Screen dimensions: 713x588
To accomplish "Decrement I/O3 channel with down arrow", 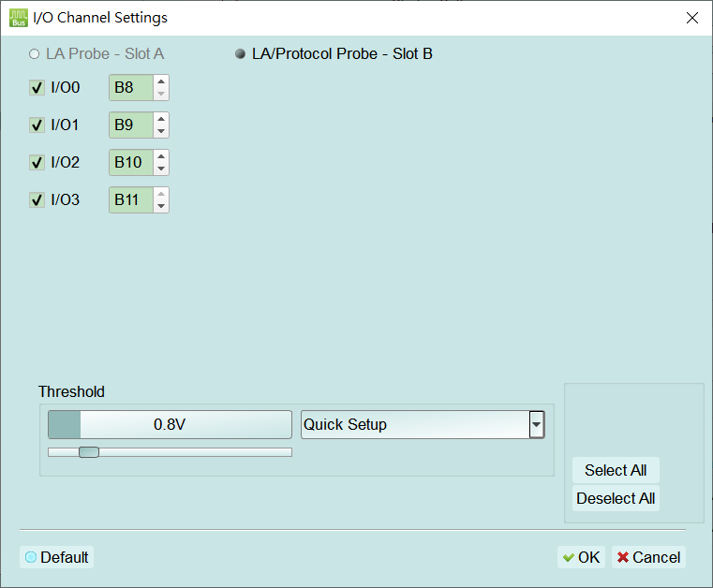I will point(161,206).
